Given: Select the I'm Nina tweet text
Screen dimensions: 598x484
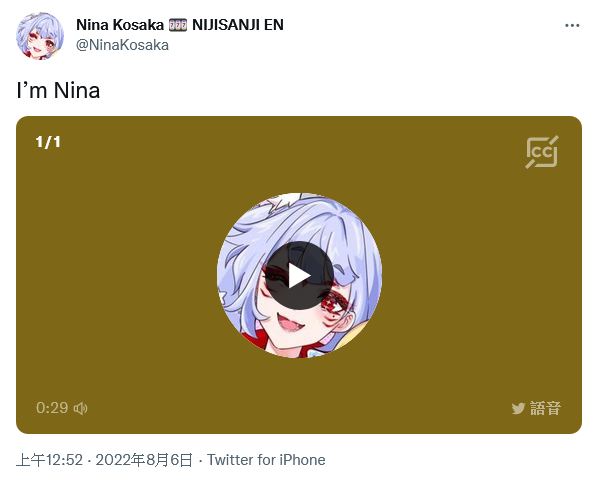Looking at the screenshot, I should point(58,90).
